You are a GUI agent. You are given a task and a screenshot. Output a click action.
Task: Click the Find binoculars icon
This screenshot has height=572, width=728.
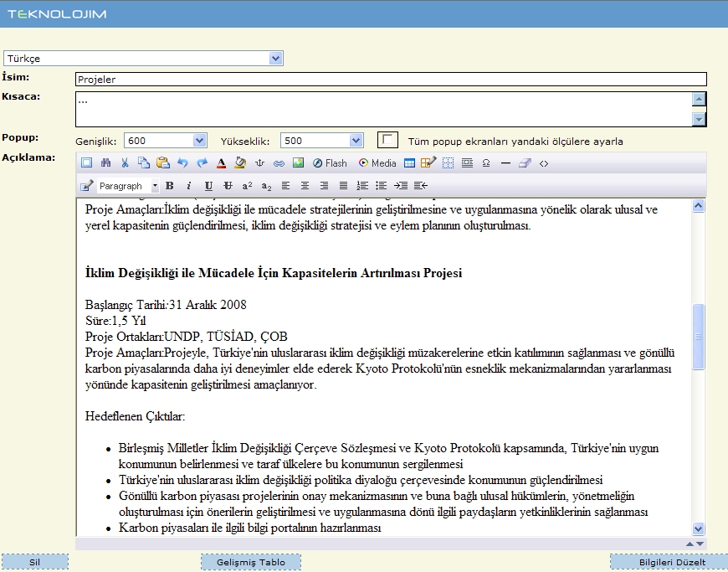[x=105, y=163]
